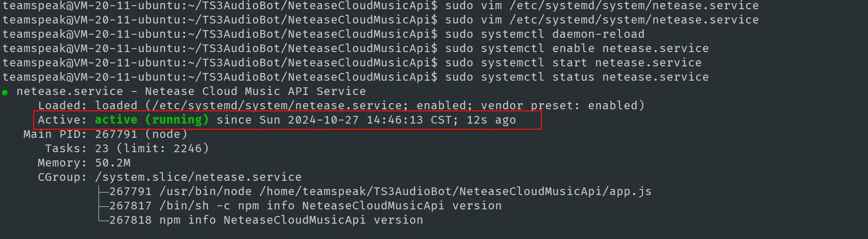Click the green 'active (running)' status text
This screenshot has width=868, height=239.
(x=152, y=120)
